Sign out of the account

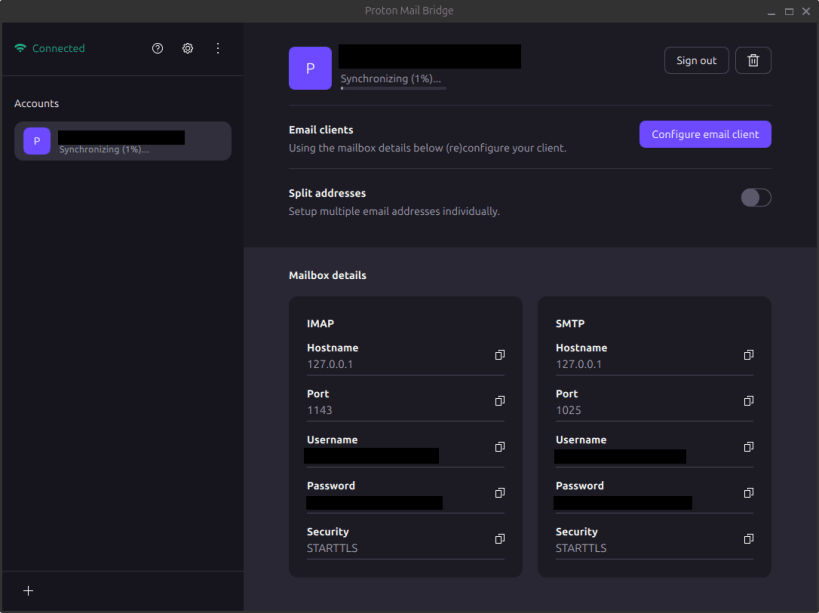tap(696, 61)
